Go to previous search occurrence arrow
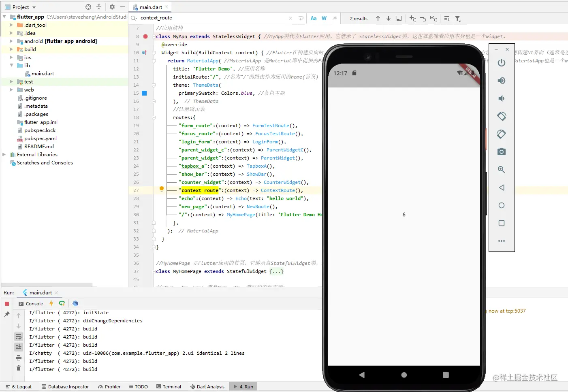The image size is (568, 392). click(378, 18)
